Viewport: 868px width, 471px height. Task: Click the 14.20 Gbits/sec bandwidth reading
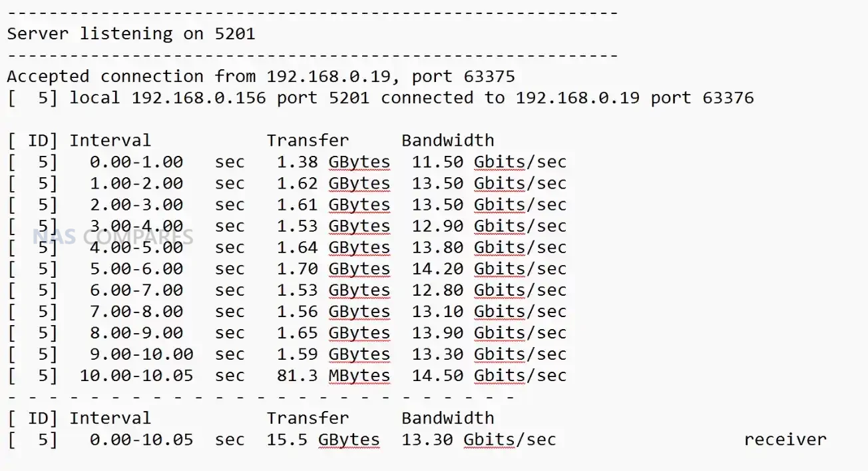[489, 268]
